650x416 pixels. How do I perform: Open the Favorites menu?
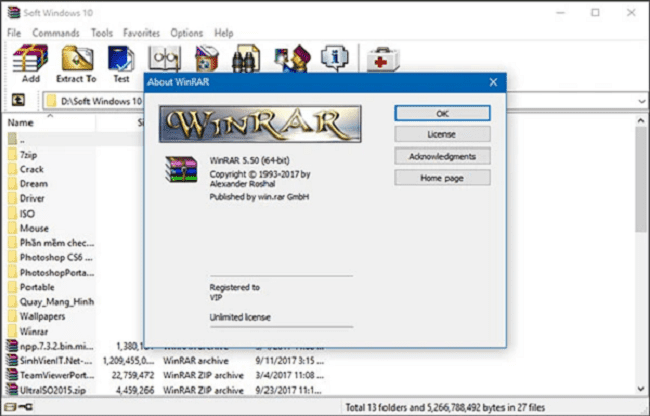point(141,33)
